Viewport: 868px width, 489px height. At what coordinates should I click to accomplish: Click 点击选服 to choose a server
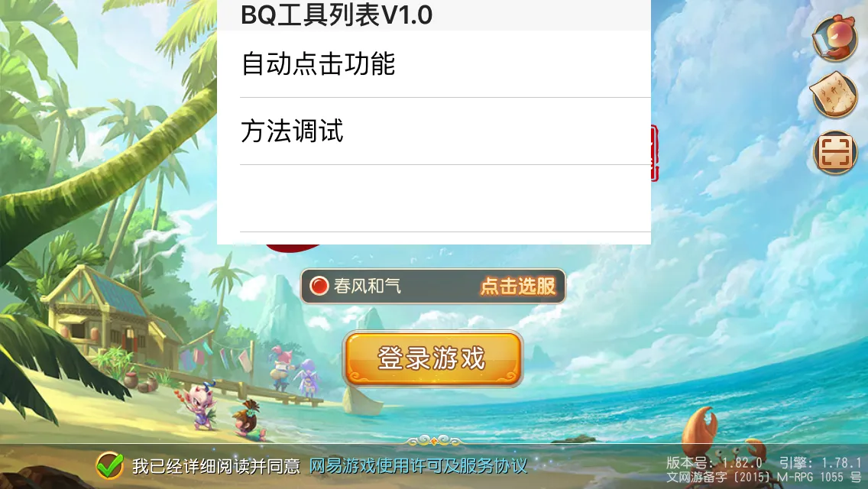(517, 287)
